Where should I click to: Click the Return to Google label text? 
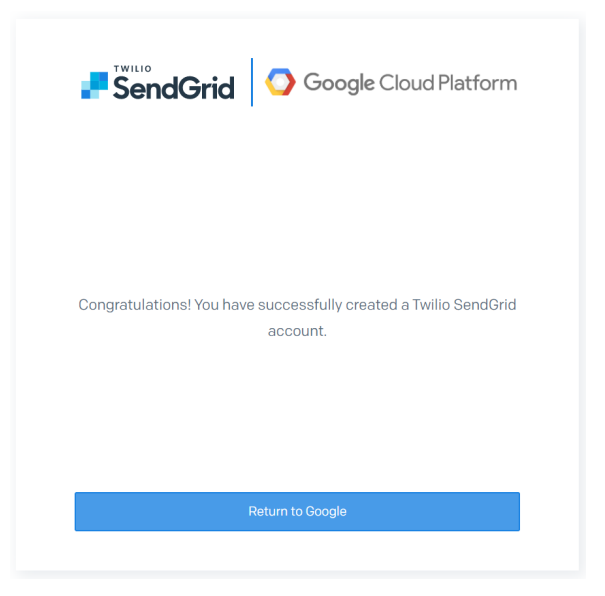[x=297, y=511]
